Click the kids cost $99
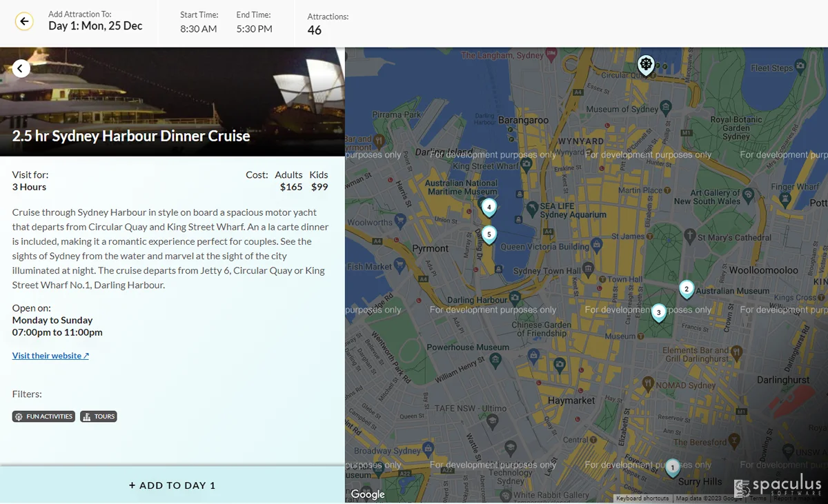Viewport: 828px width, 504px height. [x=319, y=187]
